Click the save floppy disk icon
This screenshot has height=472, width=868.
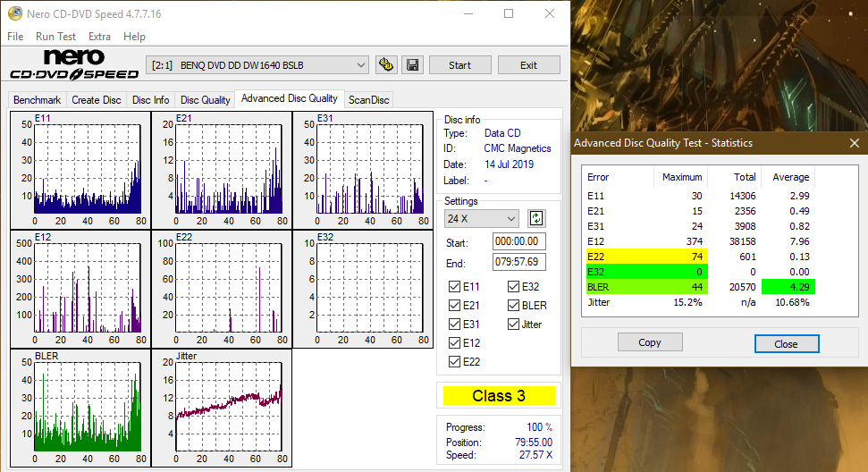[x=412, y=64]
